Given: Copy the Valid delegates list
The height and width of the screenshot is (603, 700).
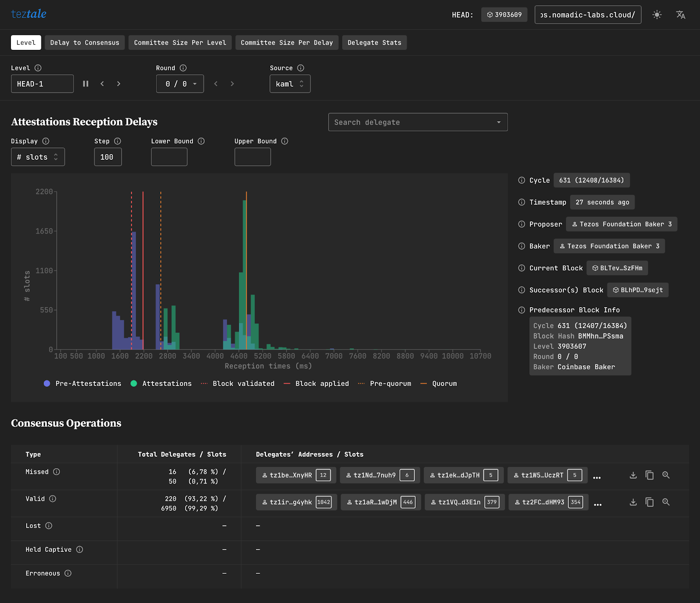Looking at the screenshot, I should pos(649,502).
